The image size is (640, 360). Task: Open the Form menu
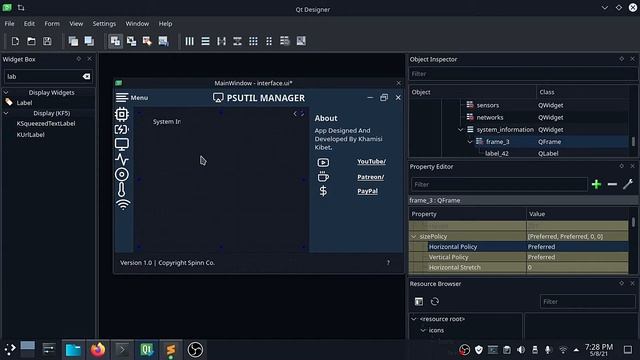point(52,24)
